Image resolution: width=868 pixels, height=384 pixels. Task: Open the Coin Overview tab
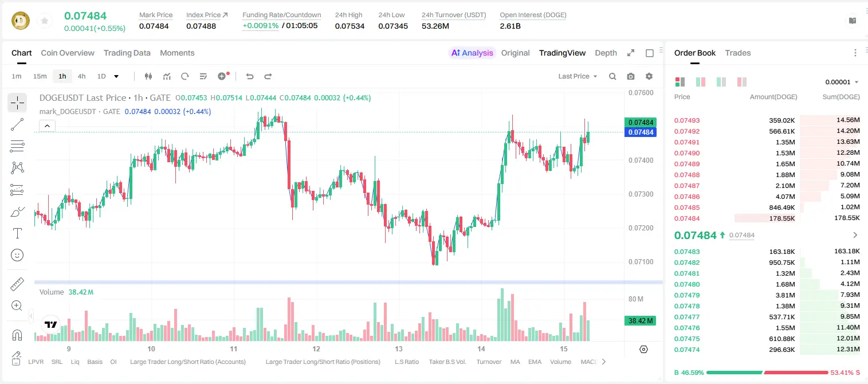(x=68, y=53)
